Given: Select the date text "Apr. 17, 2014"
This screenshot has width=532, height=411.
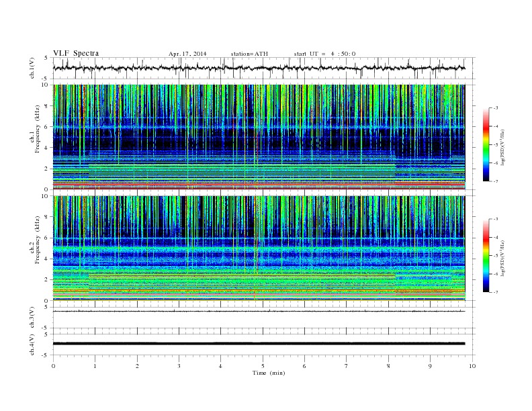Looking at the screenshot, I should (187, 54).
